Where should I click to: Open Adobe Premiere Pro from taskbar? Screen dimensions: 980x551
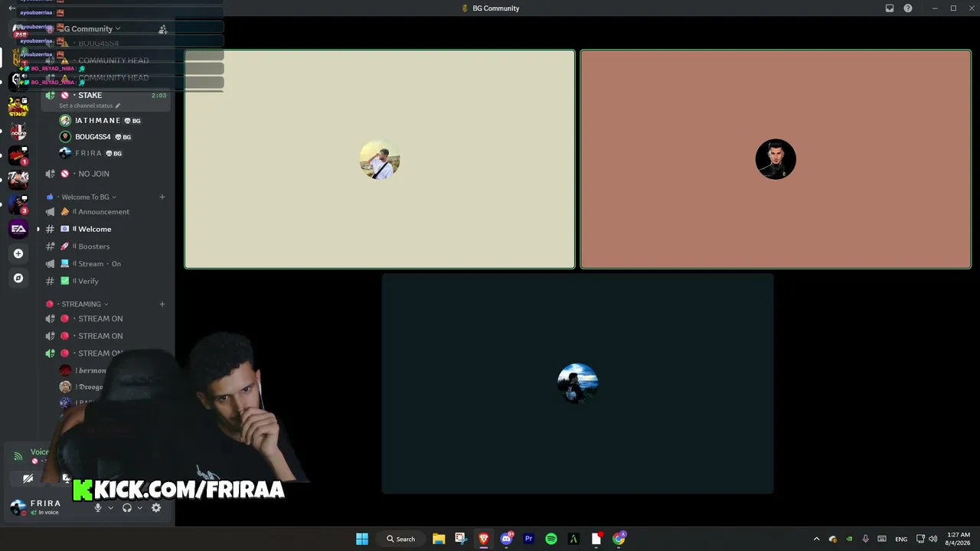pos(528,539)
